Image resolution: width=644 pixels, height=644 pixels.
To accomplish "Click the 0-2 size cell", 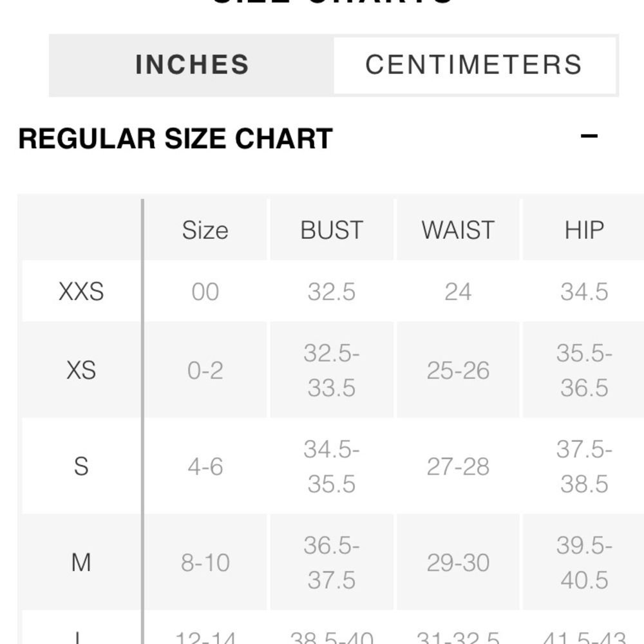I will (x=205, y=370).
